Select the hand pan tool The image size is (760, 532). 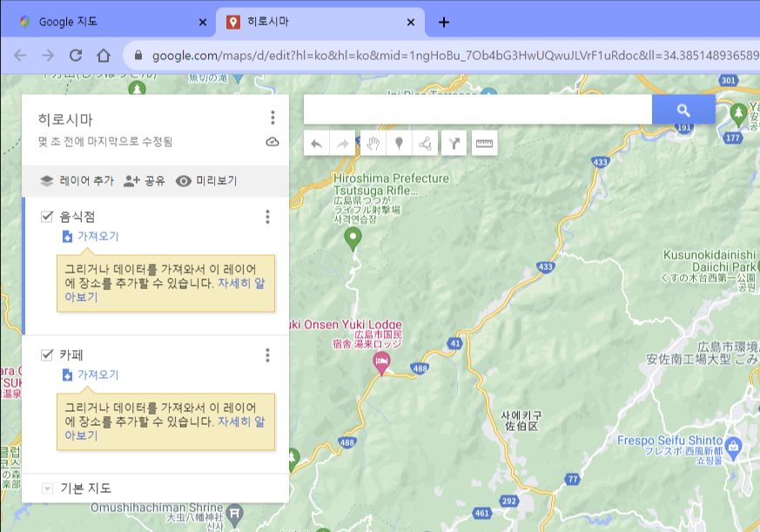373,144
